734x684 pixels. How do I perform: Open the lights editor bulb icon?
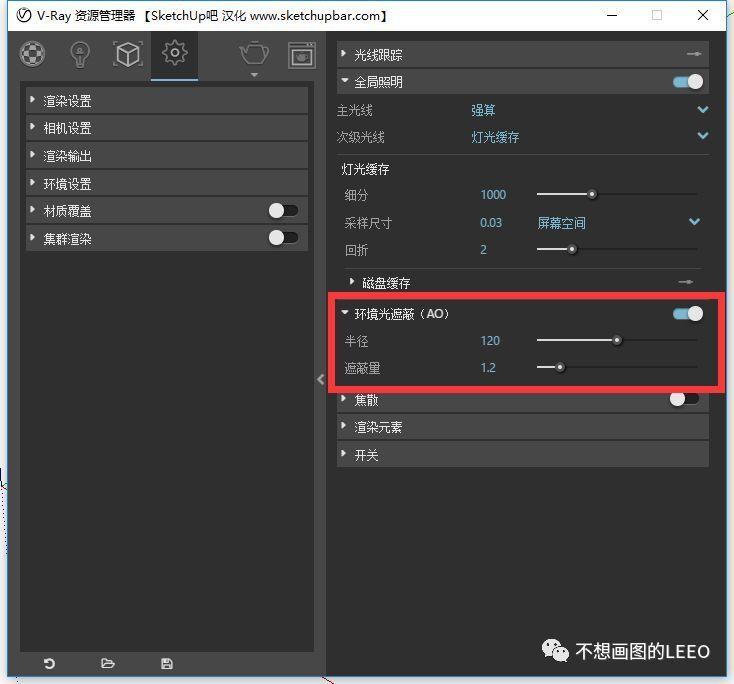point(80,55)
